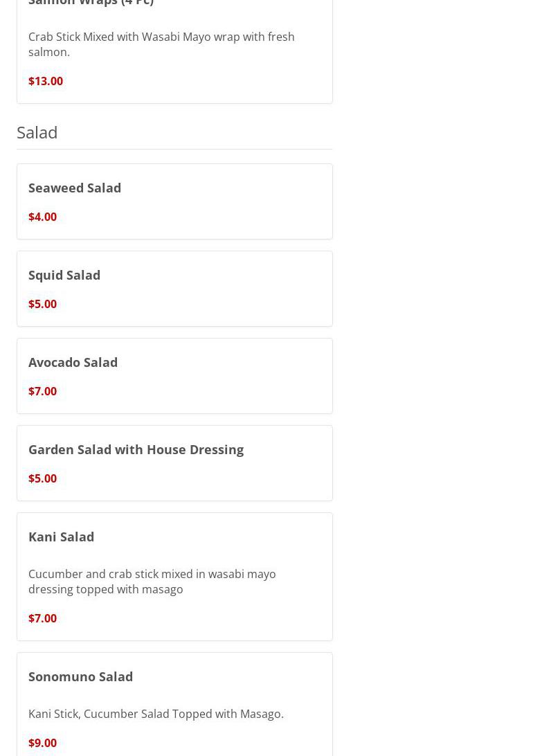Open the Seaweed Salad menu item
Image resolution: width=533 pixels, height=756 pixels.
[75, 188]
